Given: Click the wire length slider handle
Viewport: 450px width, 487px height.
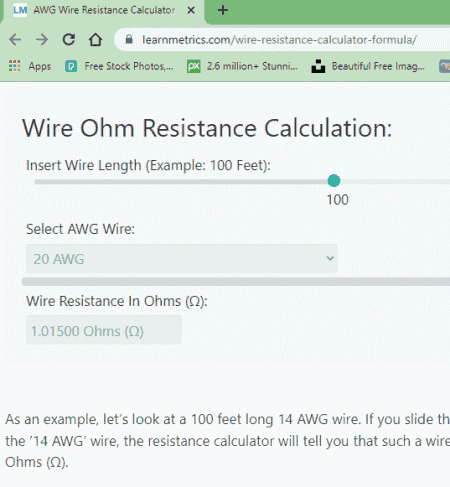Looking at the screenshot, I should click(334, 181).
